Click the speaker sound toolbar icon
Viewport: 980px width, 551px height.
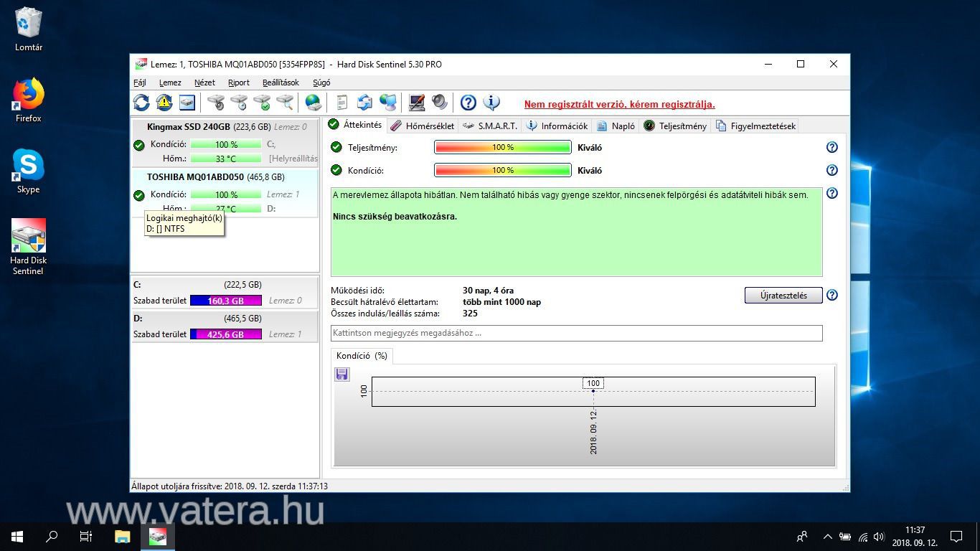[x=440, y=103]
